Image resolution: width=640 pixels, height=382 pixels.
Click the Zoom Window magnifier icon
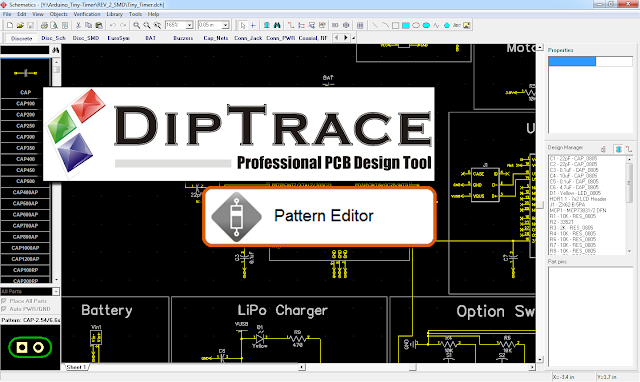(x=157, y=25)
